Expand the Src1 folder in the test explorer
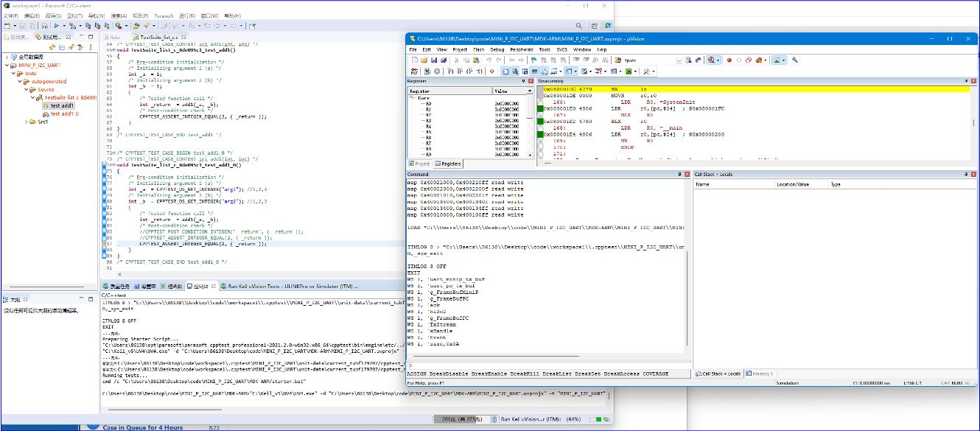980x431 pixels. (26, 122)
